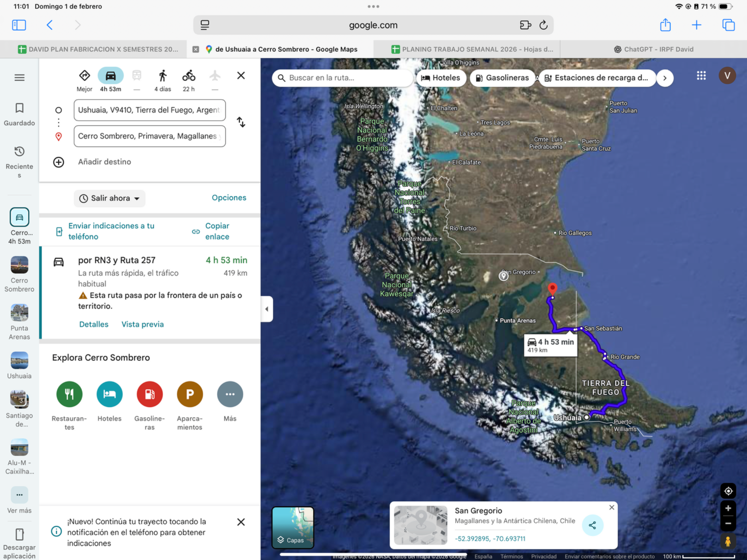This screenshot has height=560, width=747.
Task: Filter route by Hoteles chip
Action: pyautogui.click(x=441, y=78)
